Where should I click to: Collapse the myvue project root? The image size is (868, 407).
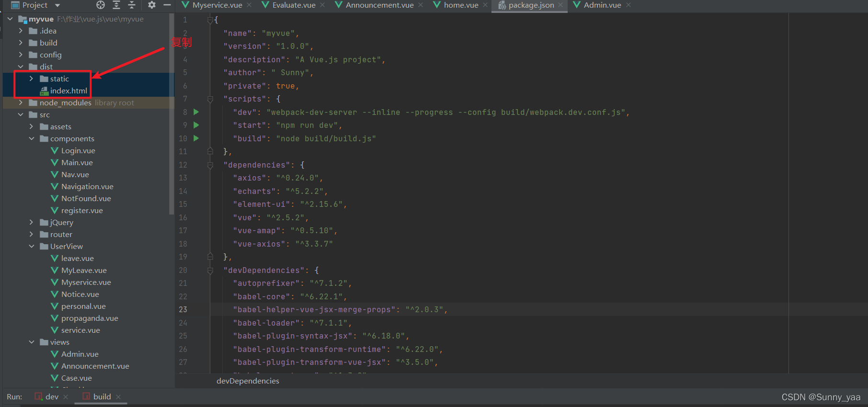[10, 19]
